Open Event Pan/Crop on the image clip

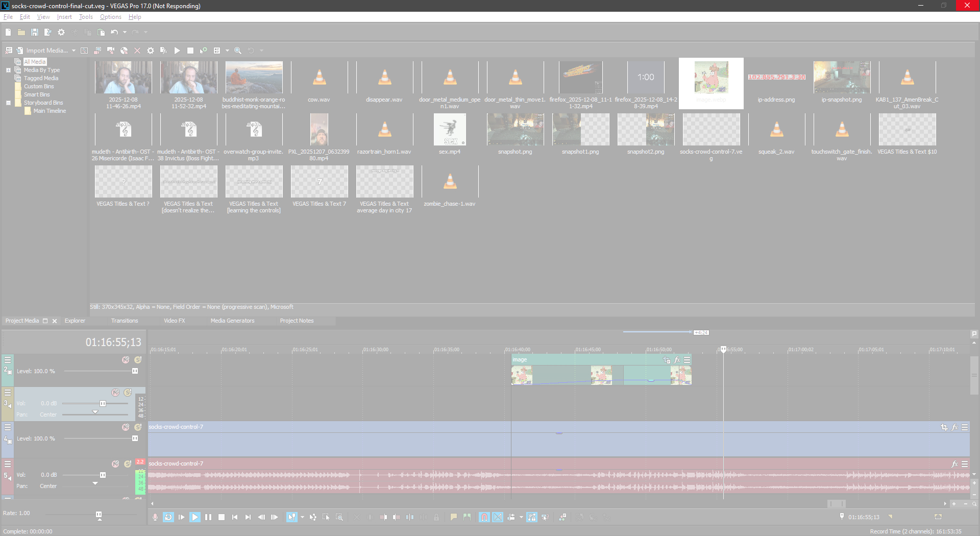coord(667,360)
